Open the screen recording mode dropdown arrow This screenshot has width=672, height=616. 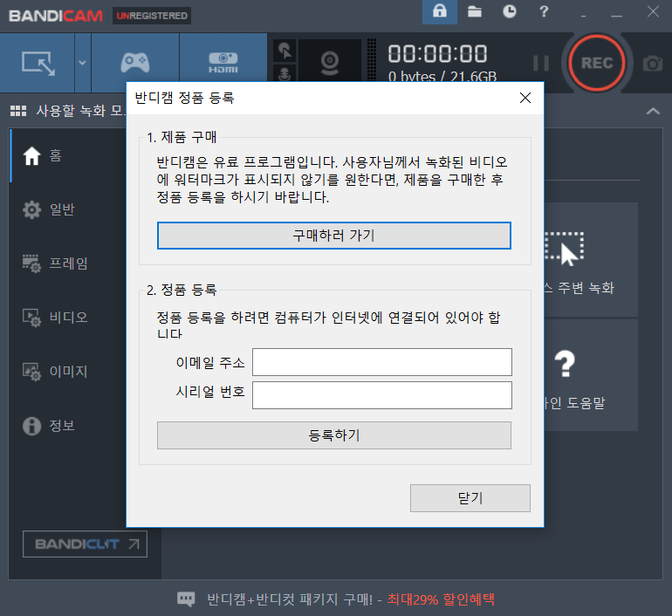[x=82, y=63]
